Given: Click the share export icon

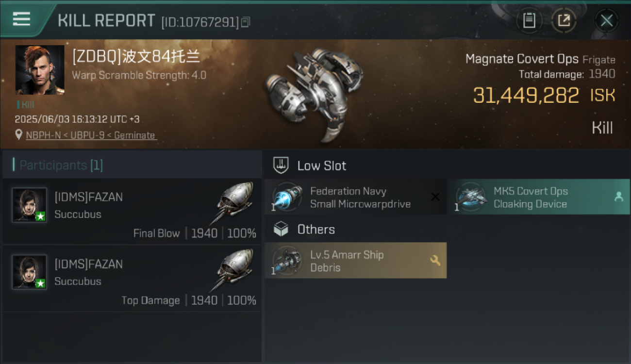Looking at the screenshot, I should (564, 20).
